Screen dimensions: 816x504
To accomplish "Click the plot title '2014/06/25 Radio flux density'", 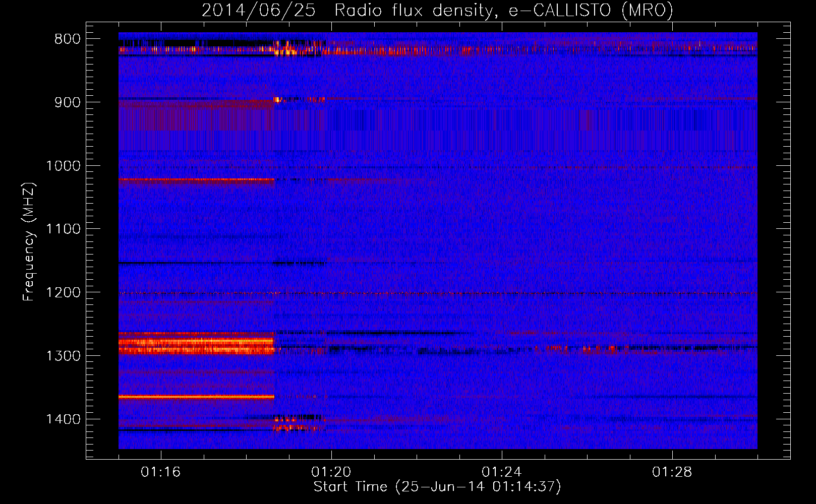I will coord(437,11).
